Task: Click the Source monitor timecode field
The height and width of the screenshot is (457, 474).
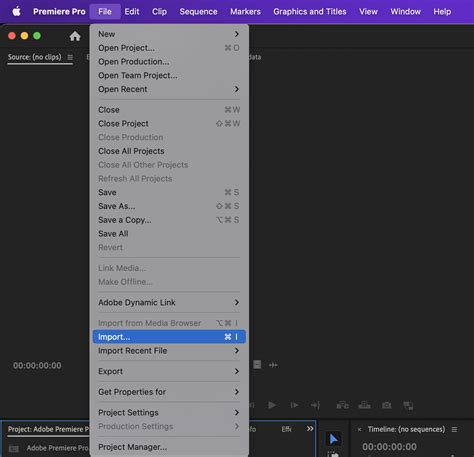Action: [x=37, y=365]
